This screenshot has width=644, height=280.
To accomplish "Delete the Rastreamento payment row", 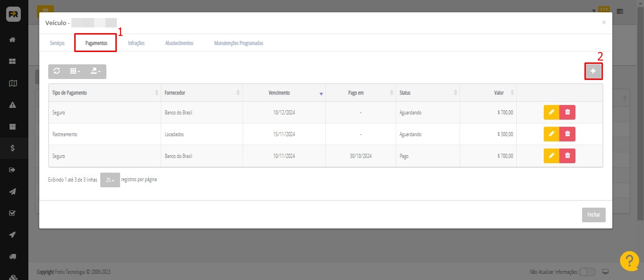I will 567,134.
